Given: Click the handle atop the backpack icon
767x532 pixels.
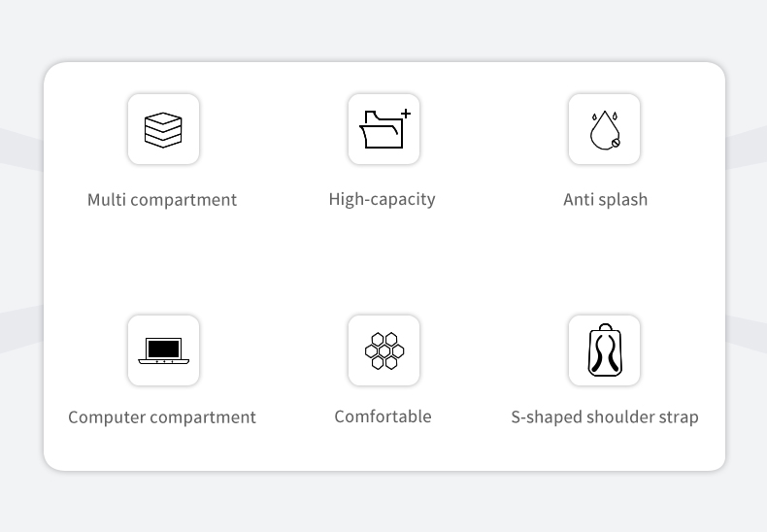Looking at the screenshot, I should (605, 327).
